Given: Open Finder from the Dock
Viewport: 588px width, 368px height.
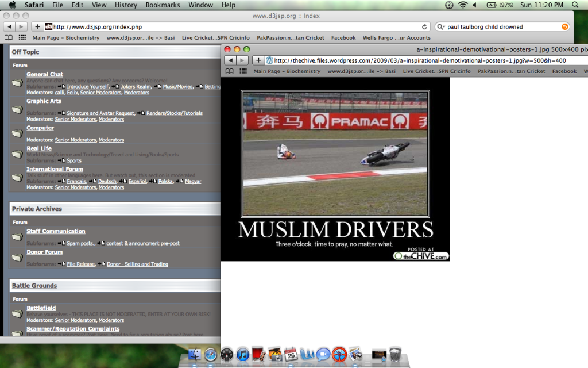Looking at the screenshot, I should 195,354.
